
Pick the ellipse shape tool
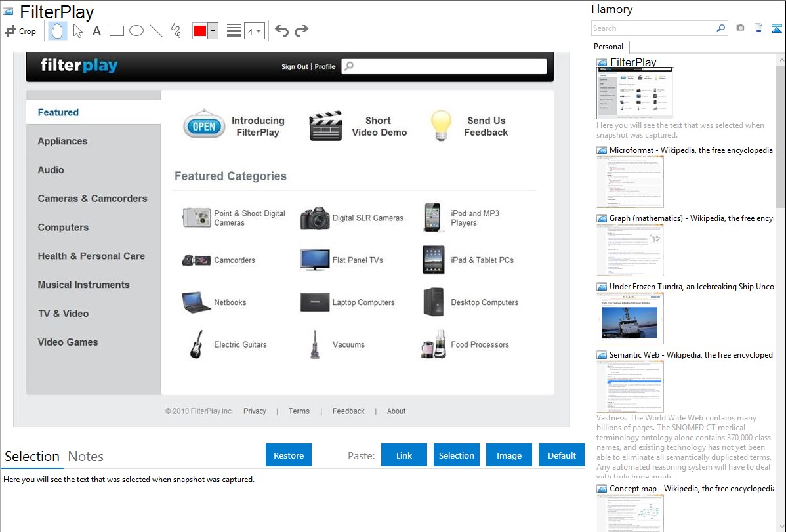(136, 31)
